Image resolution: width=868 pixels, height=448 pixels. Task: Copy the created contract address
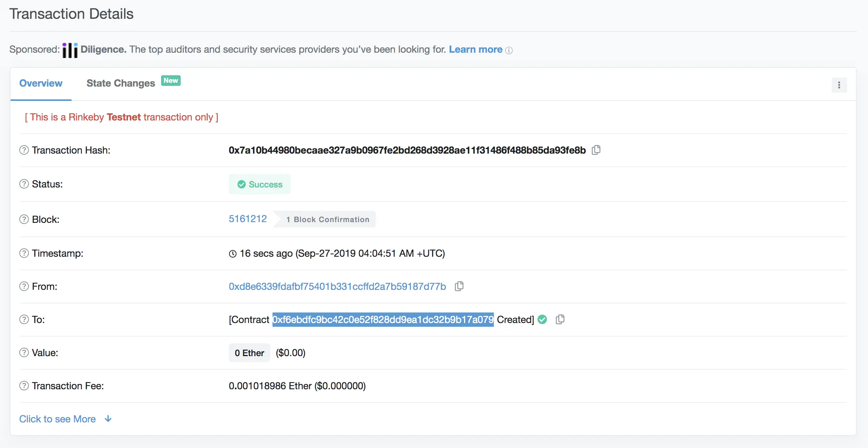[x=560, y=320]
